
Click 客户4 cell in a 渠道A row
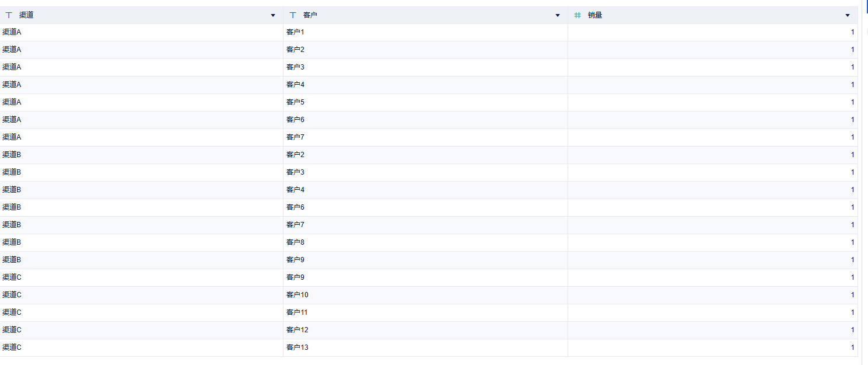(x=425, y=85)
